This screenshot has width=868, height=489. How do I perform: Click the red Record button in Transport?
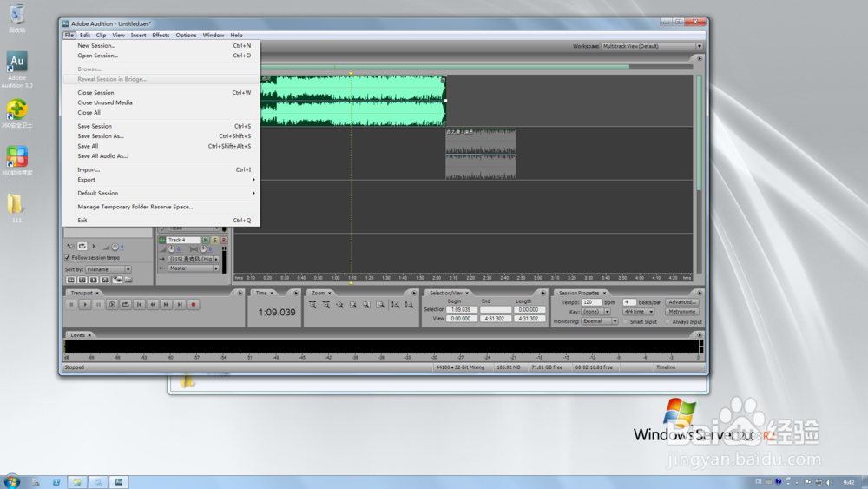pyautogui.click(x=194, y=305)
